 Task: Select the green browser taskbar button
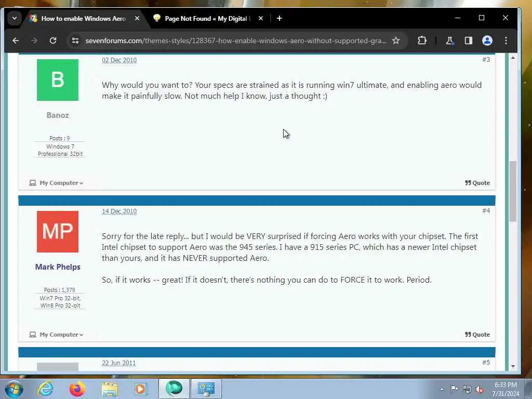[x=174, y=389]
